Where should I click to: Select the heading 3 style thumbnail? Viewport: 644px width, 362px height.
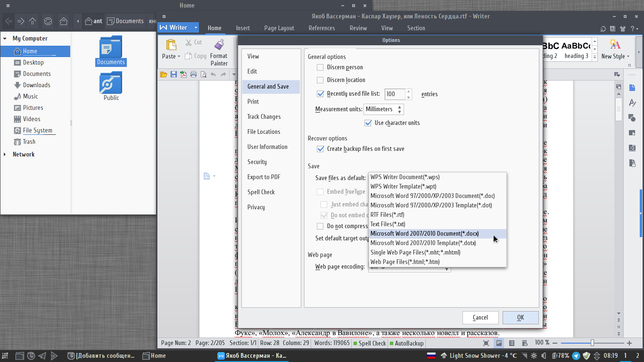[576, 50]
